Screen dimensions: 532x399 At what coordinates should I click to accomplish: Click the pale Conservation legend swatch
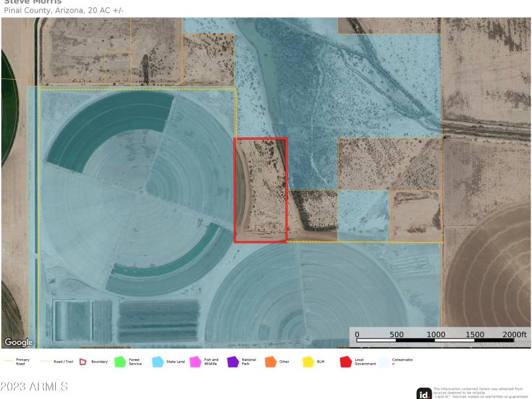(384, 362)
